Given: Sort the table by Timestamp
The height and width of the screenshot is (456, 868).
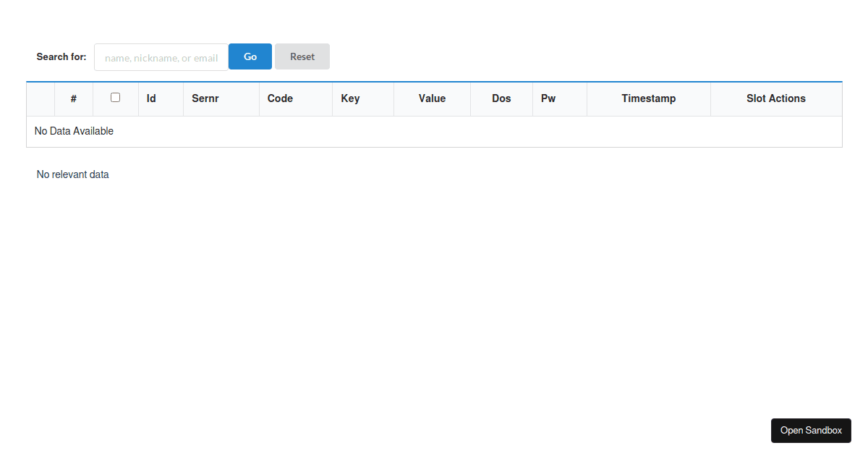Looking at the screenshot, I should (648, 98).
